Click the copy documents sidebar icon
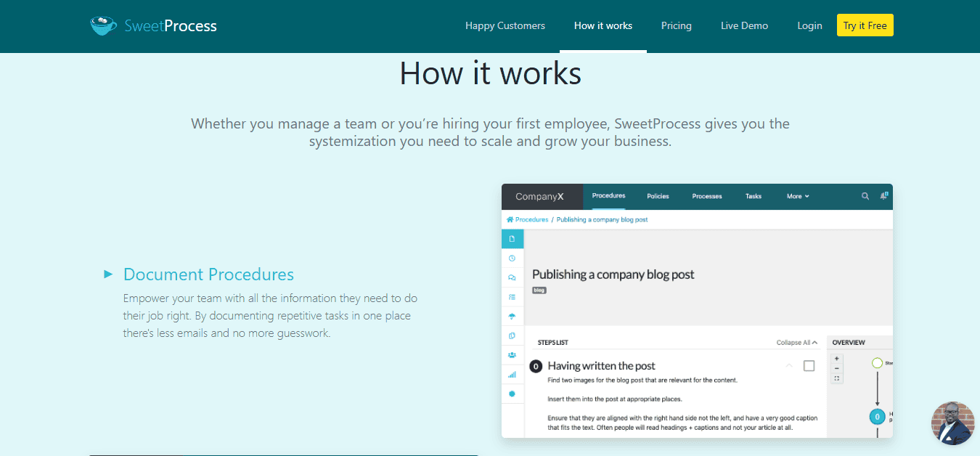Image resolution: width=980 pixels, height=456 pixels. click(x=513, y=335)
